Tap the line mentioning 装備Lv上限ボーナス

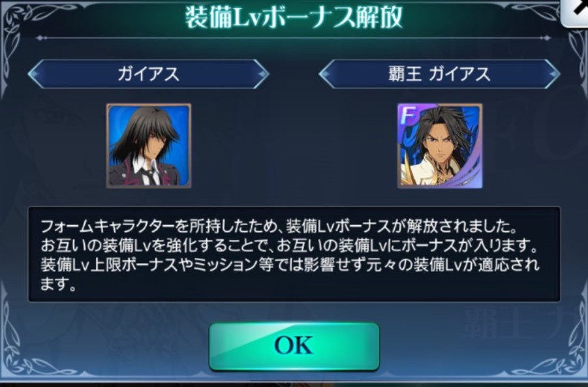[290, 265]
